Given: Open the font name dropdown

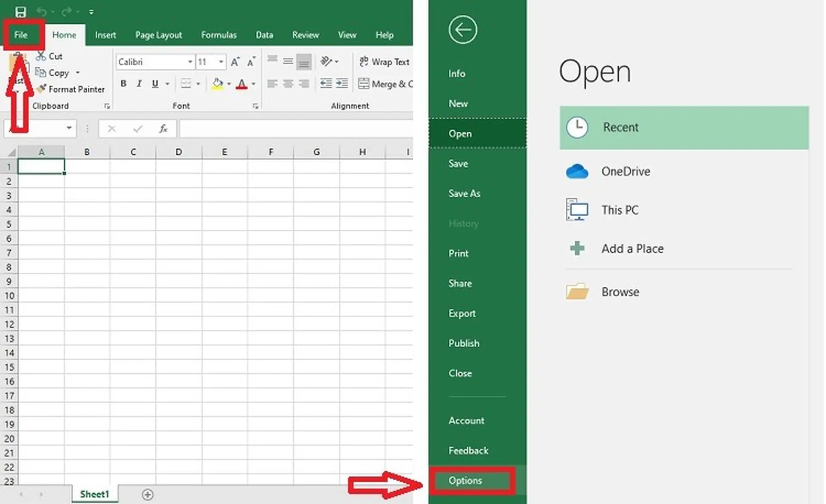Looking at the screenshot, I should (191, 61).
